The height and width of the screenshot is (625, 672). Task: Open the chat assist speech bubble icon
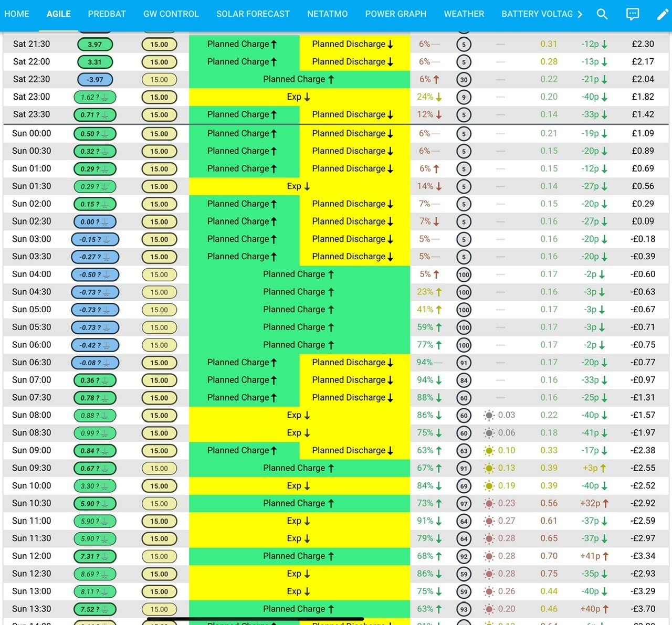[633, 14]
